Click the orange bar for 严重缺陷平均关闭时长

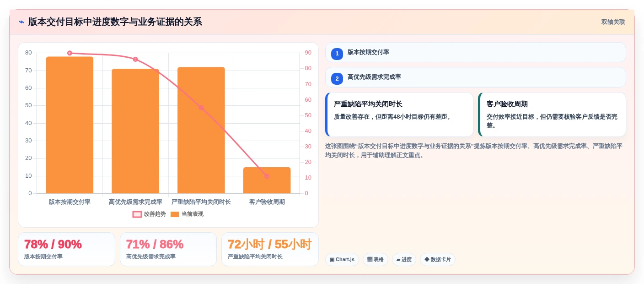tap(201, 130)
